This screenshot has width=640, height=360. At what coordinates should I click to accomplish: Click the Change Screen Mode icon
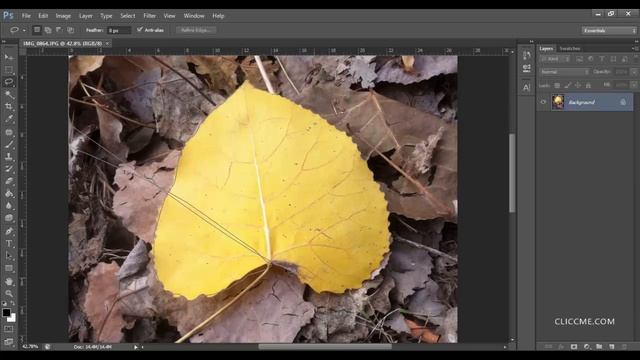tap(9, 342)
